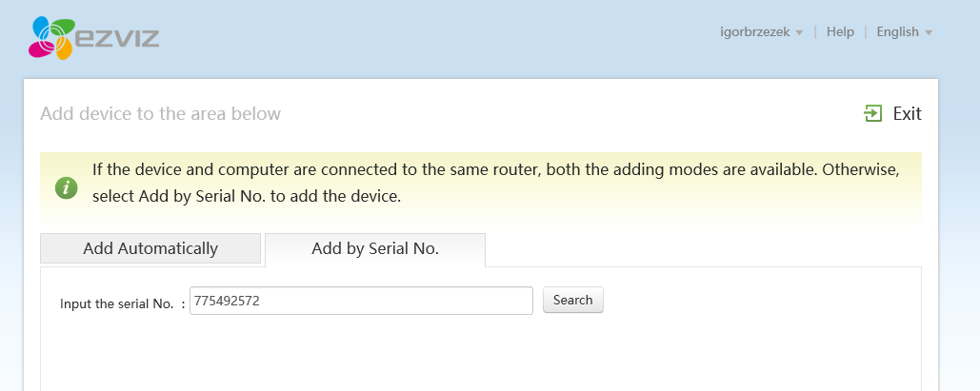Image resolution: width=980 pixels, height=391 pixels.
Task: Click the colorful EZVIZ petal logo icon
Action: (x=51, y=38)
